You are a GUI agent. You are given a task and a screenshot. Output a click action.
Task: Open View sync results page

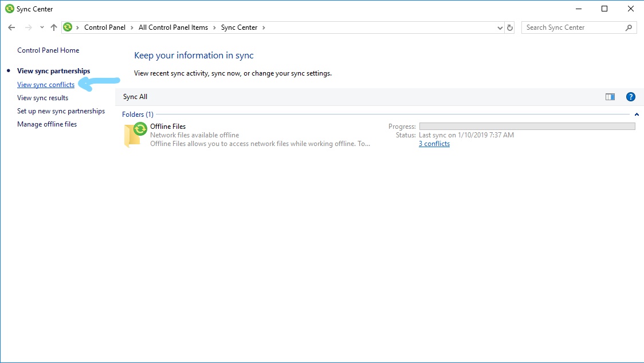click(x=42, y=98)
